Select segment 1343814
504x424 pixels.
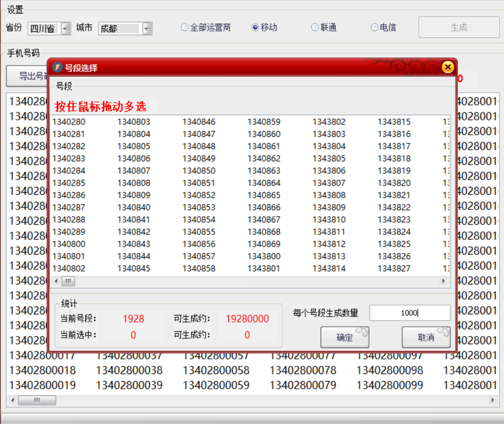[329, 269]
